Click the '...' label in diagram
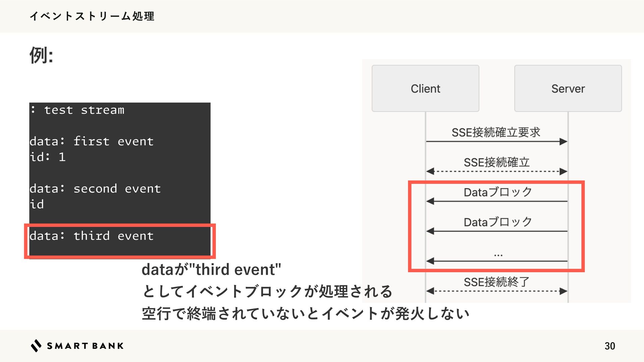This screenshot has width=644, height=362. click(498, 255)
